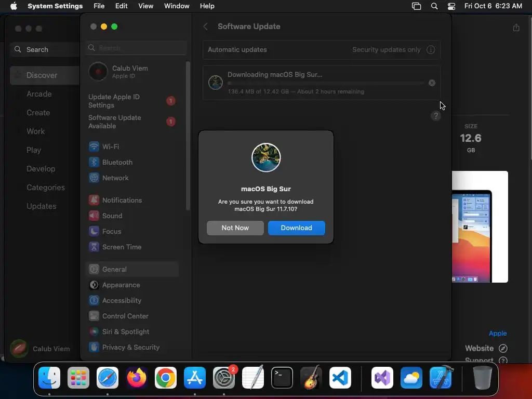Open the Siri & Spotlight icon
532x399 pixels.
[x=94, y=332]
